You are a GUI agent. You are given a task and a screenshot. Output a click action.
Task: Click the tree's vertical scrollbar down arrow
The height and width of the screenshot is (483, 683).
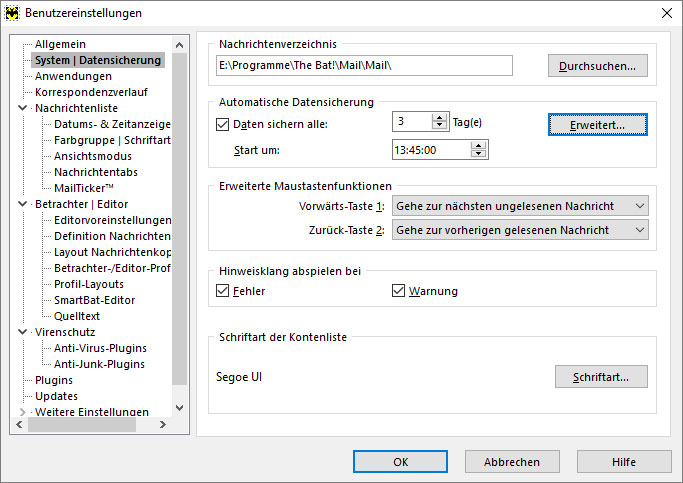(x=180, y=408)
